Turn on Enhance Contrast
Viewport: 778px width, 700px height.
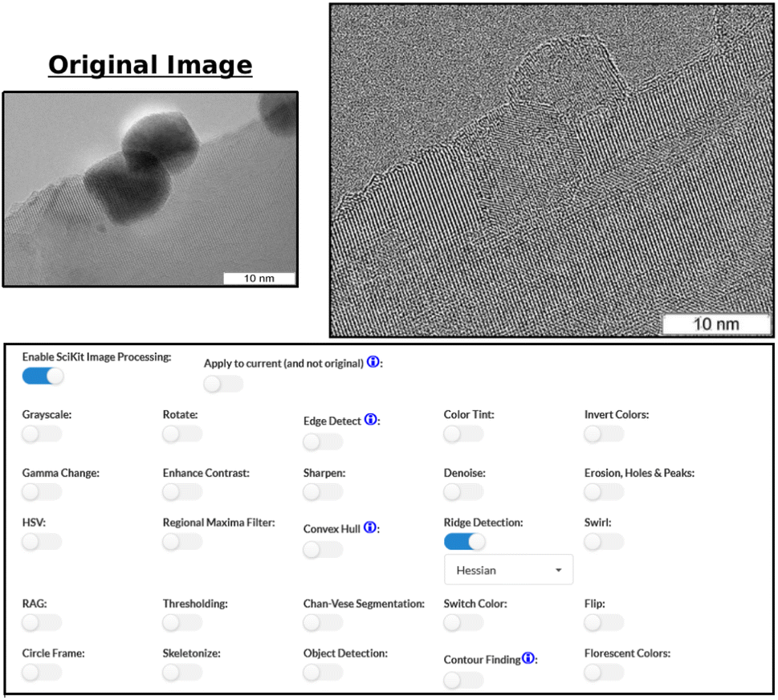pos(181,492)
